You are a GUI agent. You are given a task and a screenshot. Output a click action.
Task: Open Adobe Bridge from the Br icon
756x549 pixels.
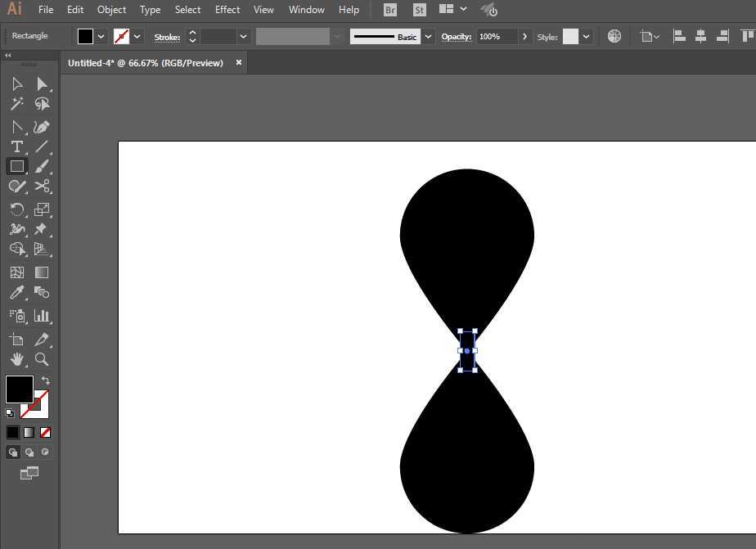tap(390, 10)
